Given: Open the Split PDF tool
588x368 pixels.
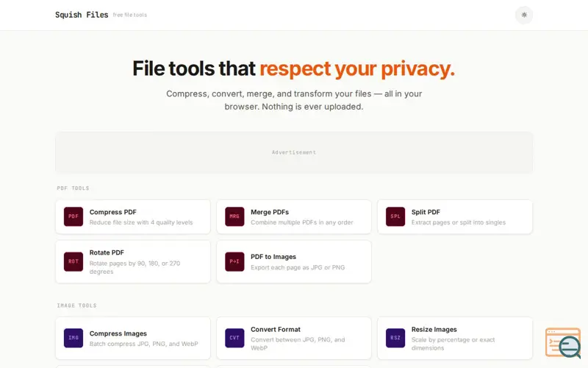Looking at the screenshot, I should [x=455, y=216].
